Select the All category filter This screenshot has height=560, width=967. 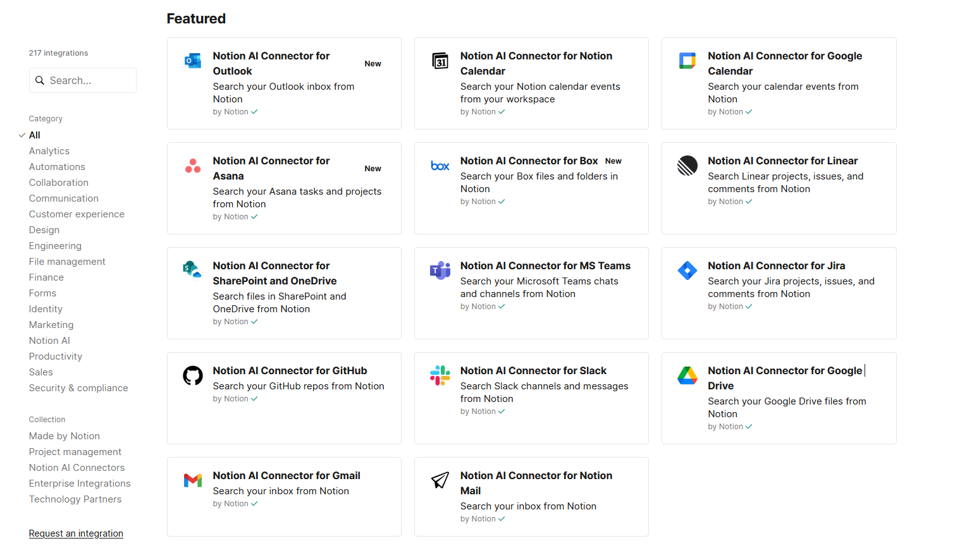click(x=34, y=135)
